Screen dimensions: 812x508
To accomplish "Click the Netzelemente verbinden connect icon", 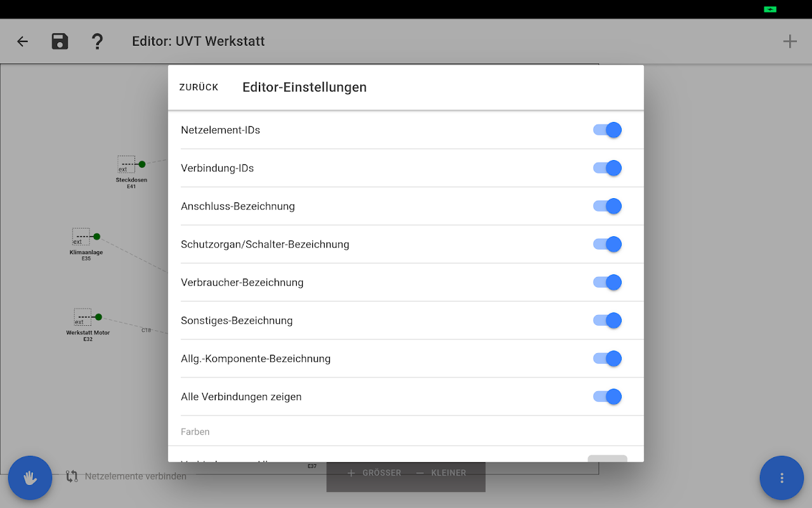I will [72, 476].
